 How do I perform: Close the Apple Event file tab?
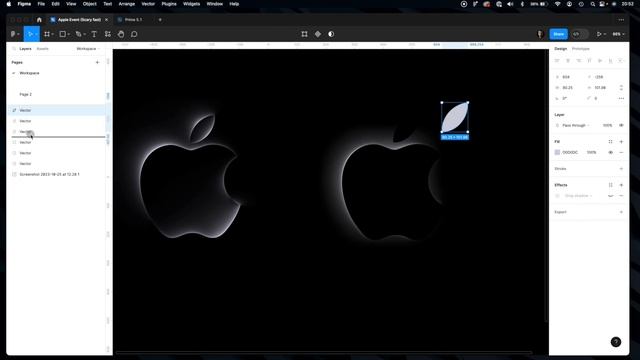[x=107, y=20]
